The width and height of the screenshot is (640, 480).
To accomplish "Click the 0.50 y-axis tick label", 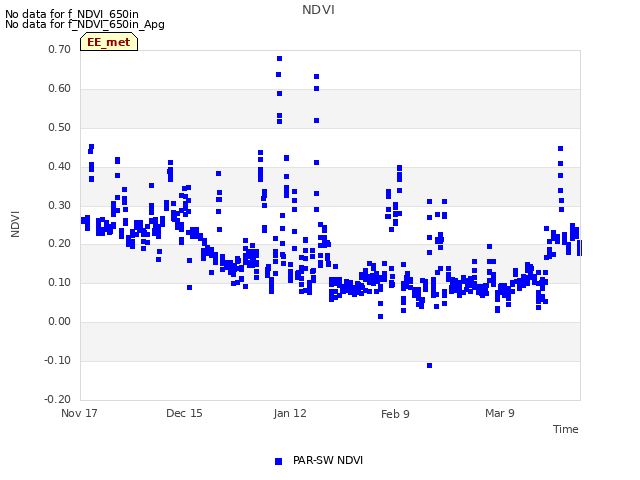I will coord(60,127).
